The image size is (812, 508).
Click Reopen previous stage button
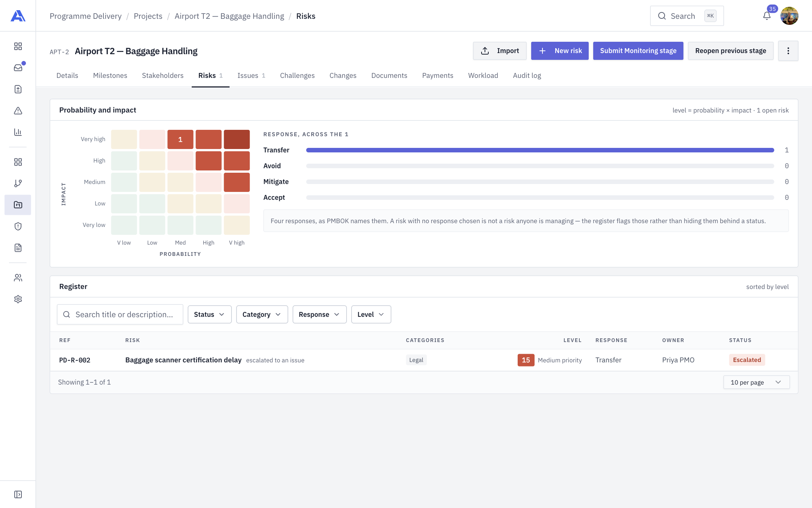(730, 51)
